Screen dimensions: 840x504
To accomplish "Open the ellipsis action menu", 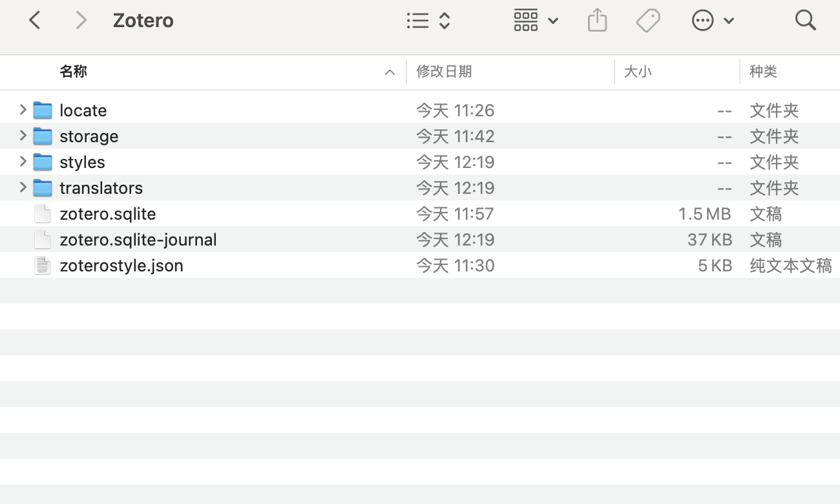I will (x=713, y=20).
